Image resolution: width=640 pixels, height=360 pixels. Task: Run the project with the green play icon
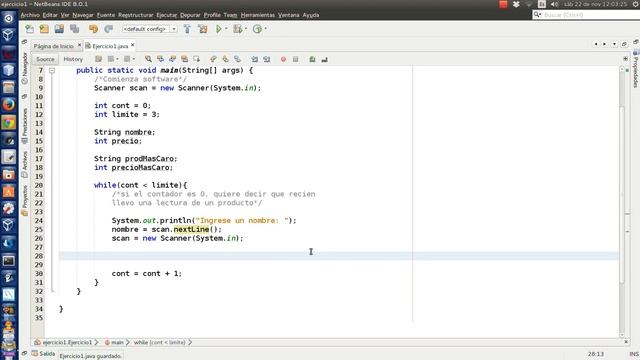(219, 29)
